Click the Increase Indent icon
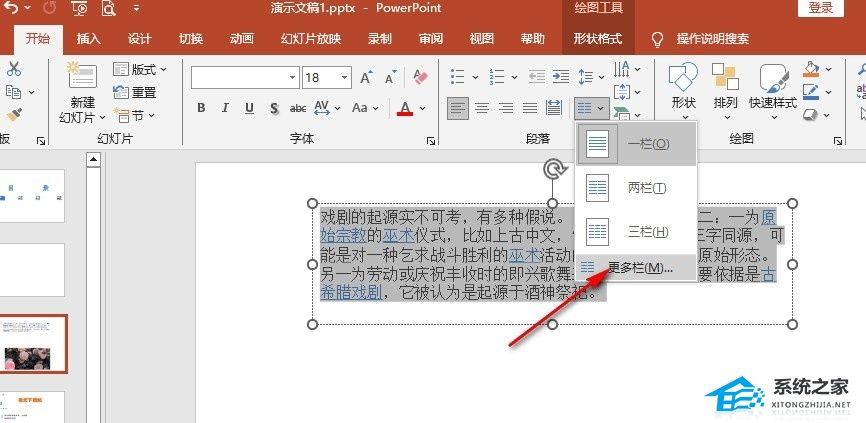This screenshot has width=866, height=423. (x=563, y=77)
